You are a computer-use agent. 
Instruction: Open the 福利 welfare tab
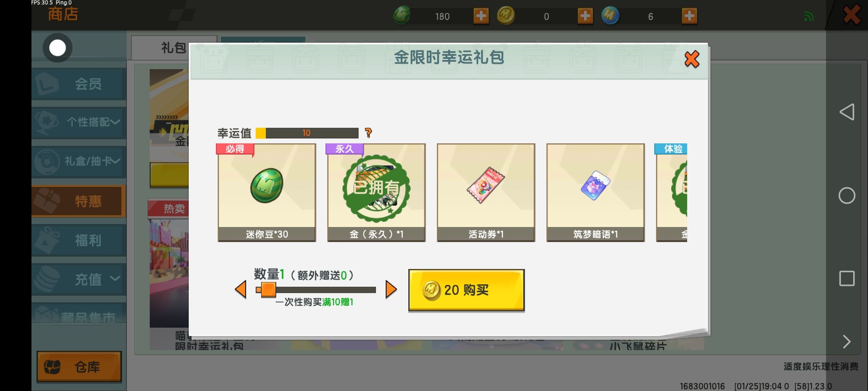click(79, 240)
